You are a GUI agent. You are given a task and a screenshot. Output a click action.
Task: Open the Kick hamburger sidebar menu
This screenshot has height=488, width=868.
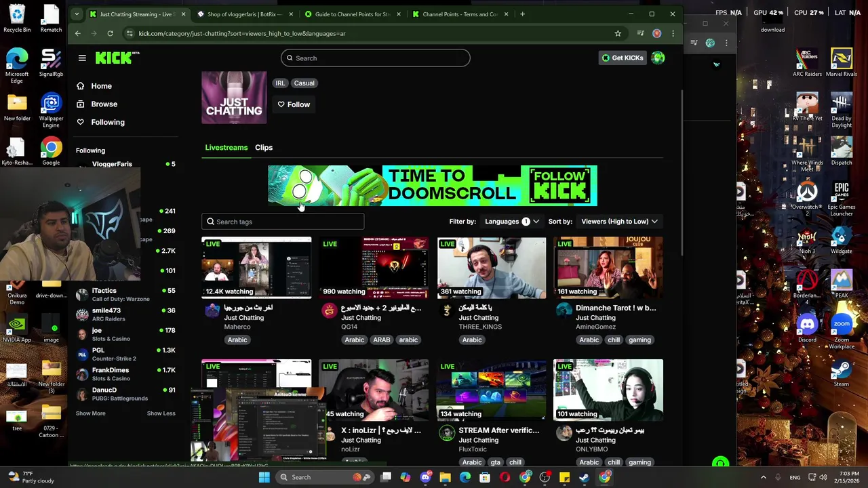coord(82,58)
